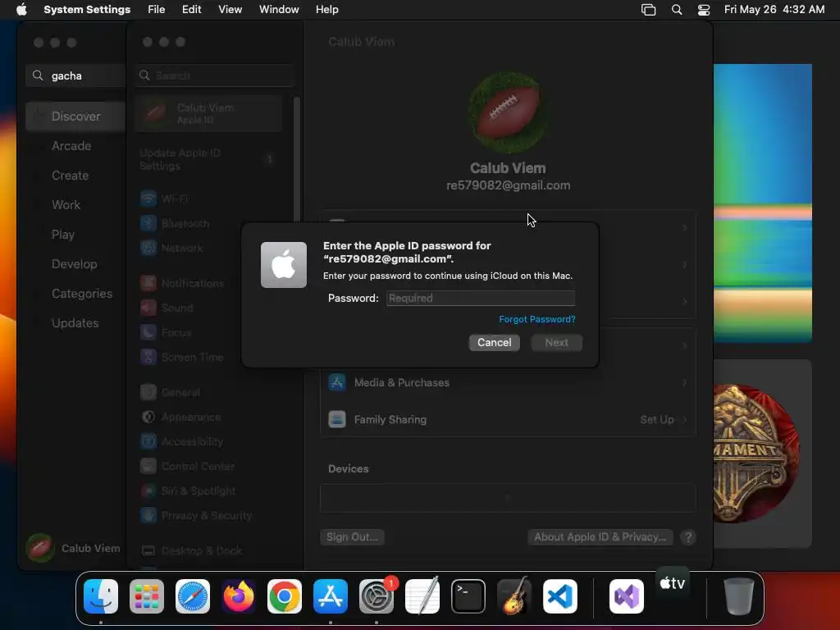Select Updates in App Store sidebar
Image resolution: width=840 pixels, height=630 pixels.
(75, 323)
